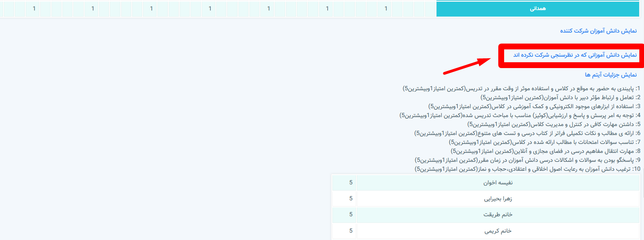Select the نفیسه اخوان row name
This screenshot has width=644, height=240.
498,183
